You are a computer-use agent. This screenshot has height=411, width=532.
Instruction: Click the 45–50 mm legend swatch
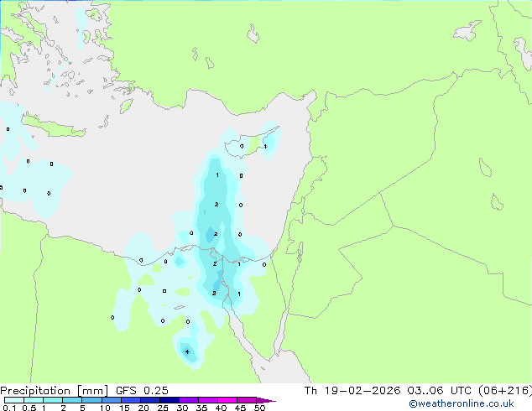pos(247,400)
